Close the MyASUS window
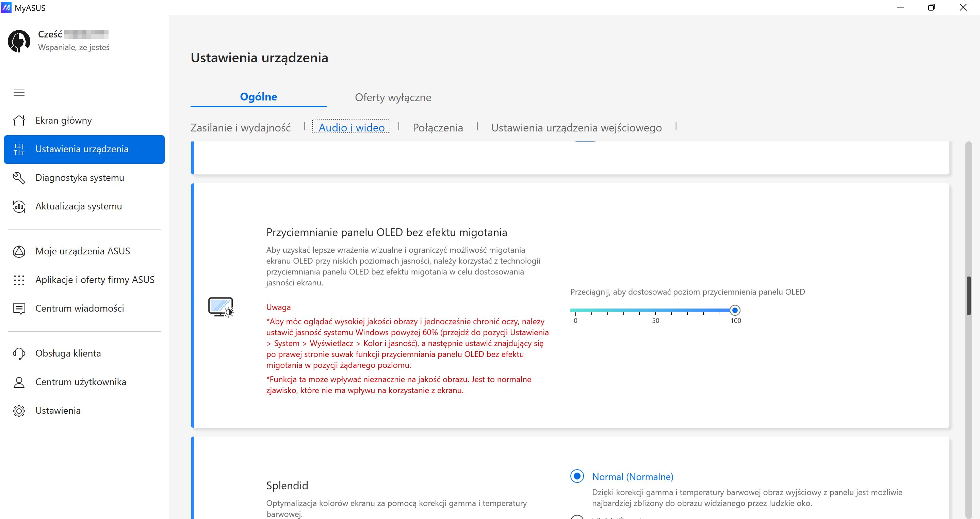The image size is (980, 519). pos(963,7)
